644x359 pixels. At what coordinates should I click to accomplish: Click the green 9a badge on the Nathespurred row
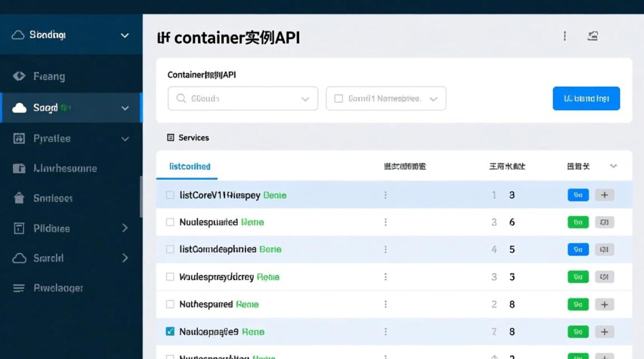pyautogui.click(x=578, y=304)
